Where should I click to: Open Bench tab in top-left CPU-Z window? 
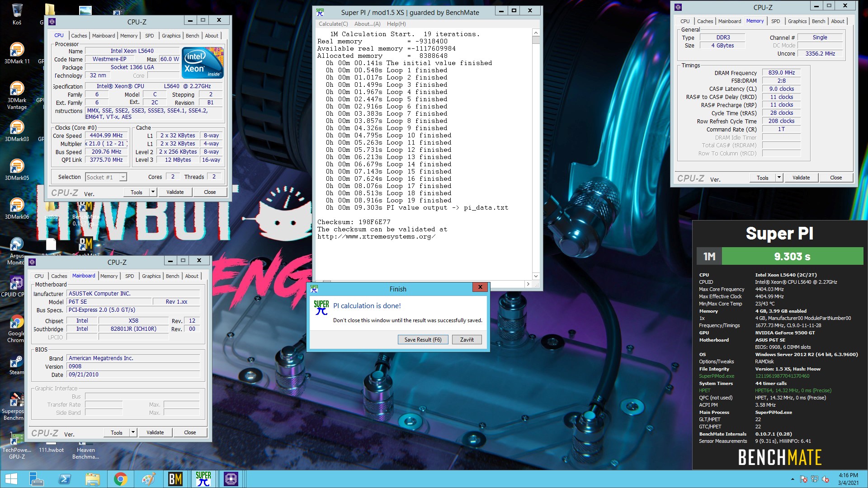(x=192, y=36)
